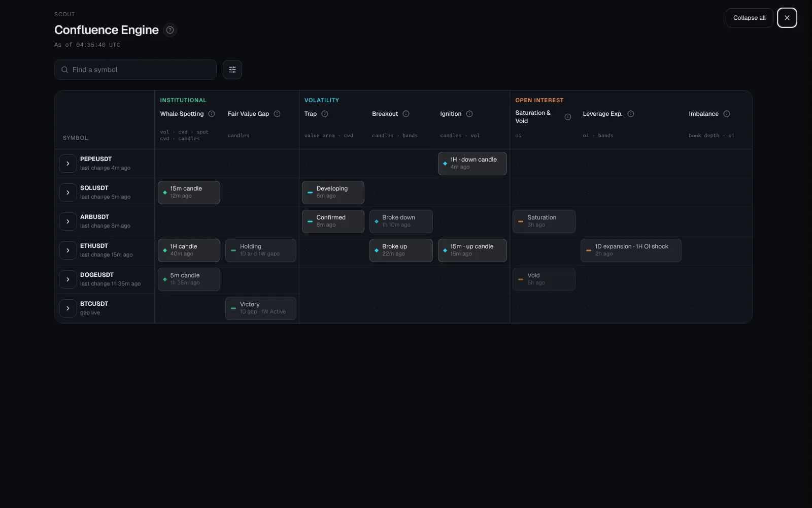Show info for Fair Value Gap column
This screenshot has height=508, width=812.
pos(277,114)
